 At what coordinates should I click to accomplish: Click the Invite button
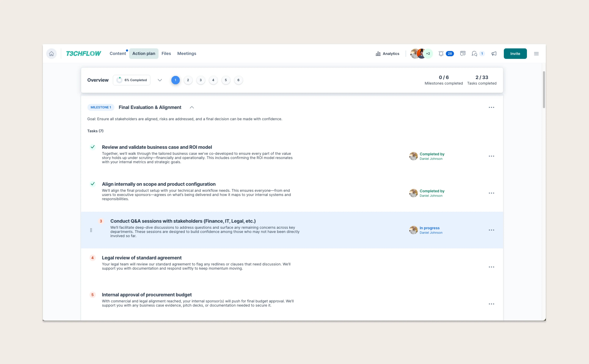(515, 54)
